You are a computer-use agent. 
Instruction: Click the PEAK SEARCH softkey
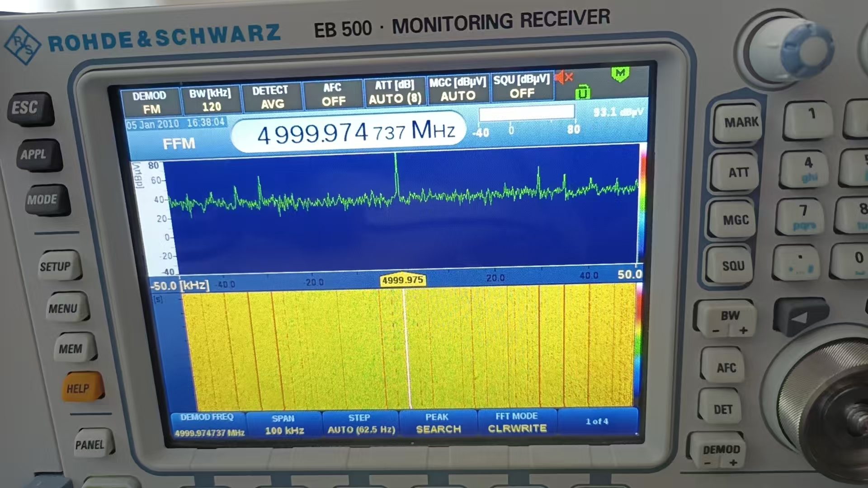[x=438, y=423]
